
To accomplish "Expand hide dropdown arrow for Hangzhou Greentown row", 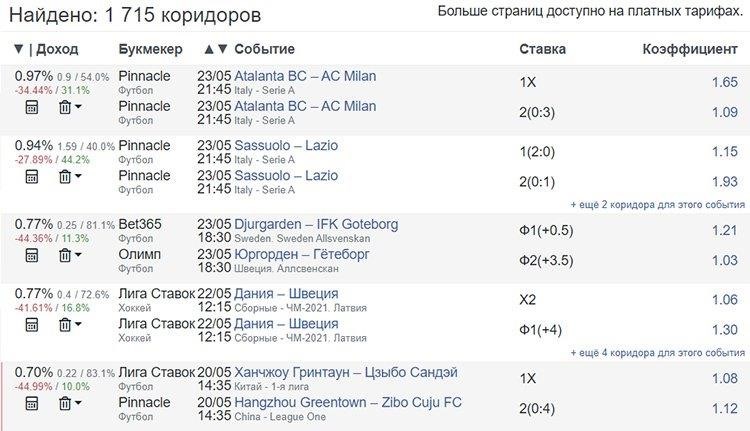I will pos(78,403).
